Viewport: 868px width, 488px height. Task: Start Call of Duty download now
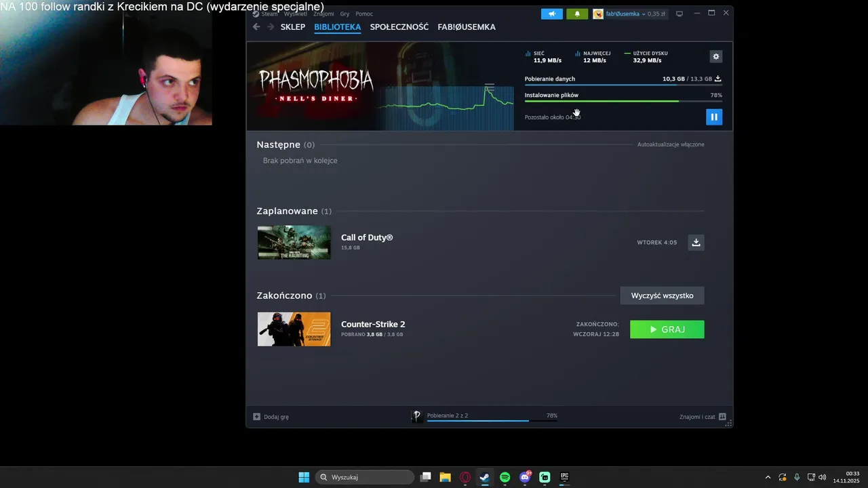[696, 242]
